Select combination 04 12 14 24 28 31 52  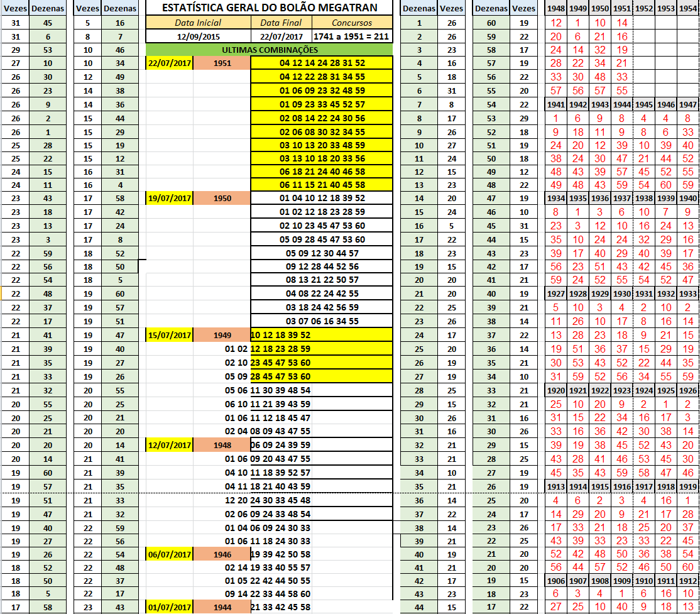tap(322, 63)
